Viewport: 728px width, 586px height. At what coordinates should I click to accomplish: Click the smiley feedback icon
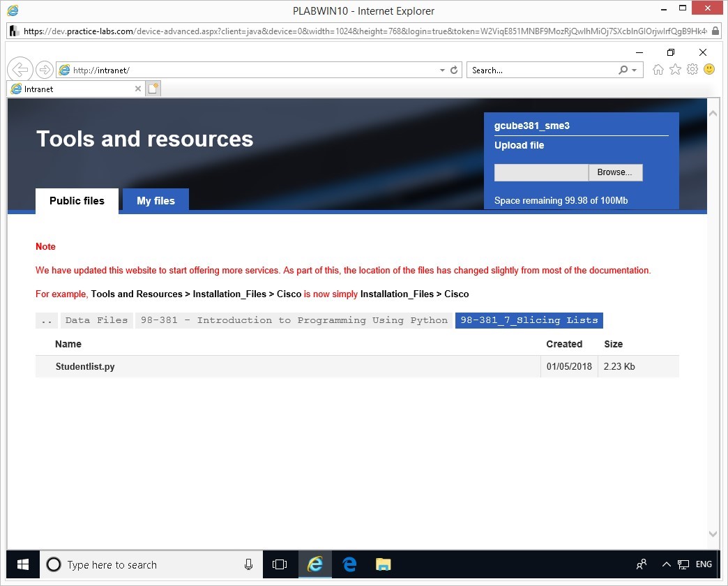click(x=709, y=70)
